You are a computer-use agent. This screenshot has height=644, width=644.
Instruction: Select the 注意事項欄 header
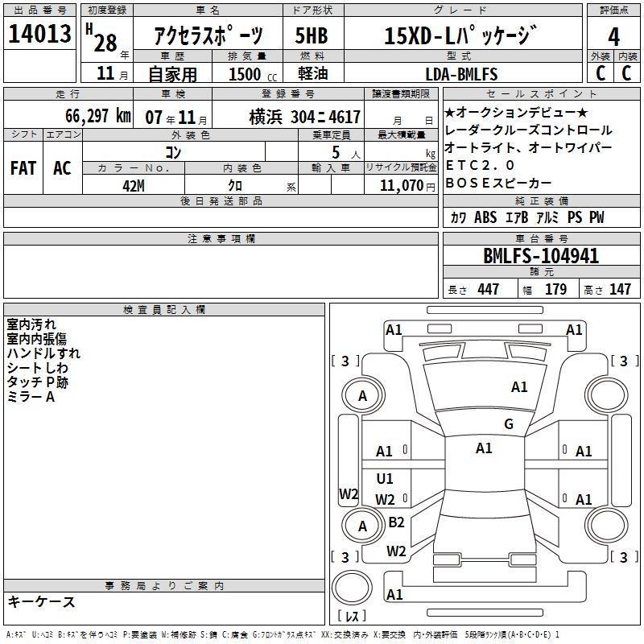click(x=221, y=238)
